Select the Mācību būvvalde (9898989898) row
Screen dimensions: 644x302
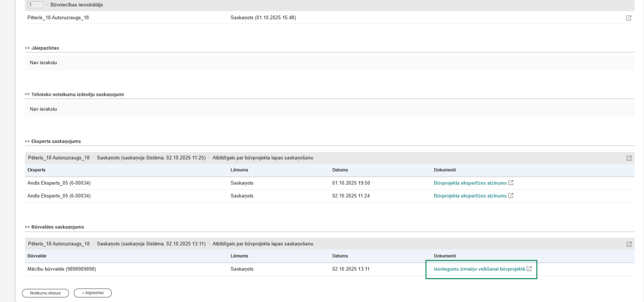pyautogui.click(x=62, y=269)
